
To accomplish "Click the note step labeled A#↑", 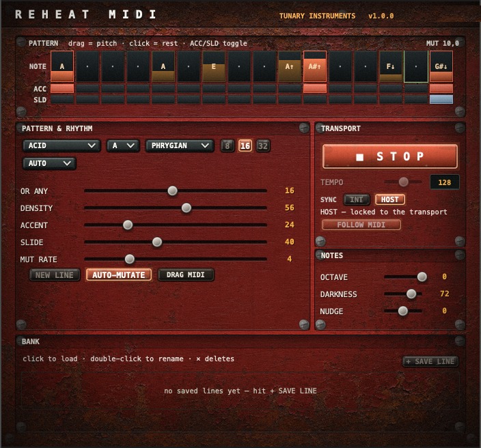I will click(315, 66).
